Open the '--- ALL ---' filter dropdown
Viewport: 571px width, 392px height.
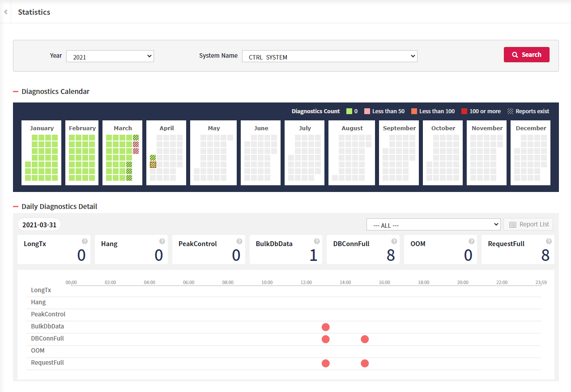pos(433,225)
